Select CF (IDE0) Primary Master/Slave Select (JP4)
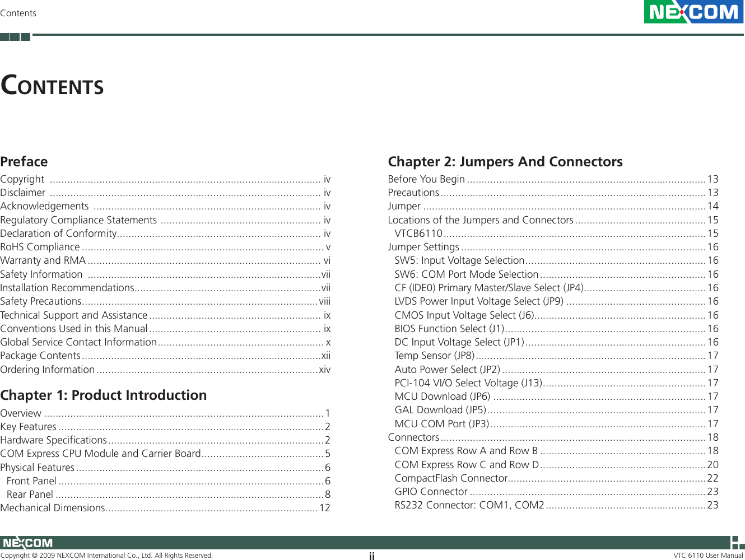Viewport: 745px width, 560px height. [557, 288]
